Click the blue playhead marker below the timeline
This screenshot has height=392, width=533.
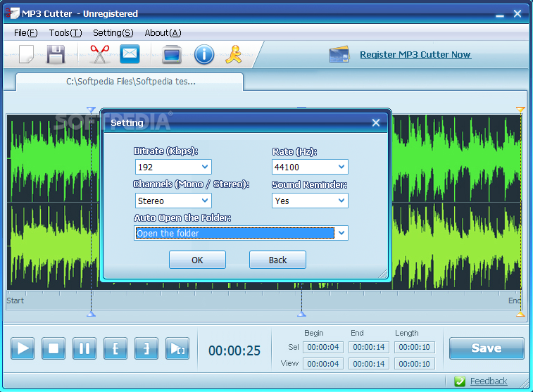[x=301, y=314]
